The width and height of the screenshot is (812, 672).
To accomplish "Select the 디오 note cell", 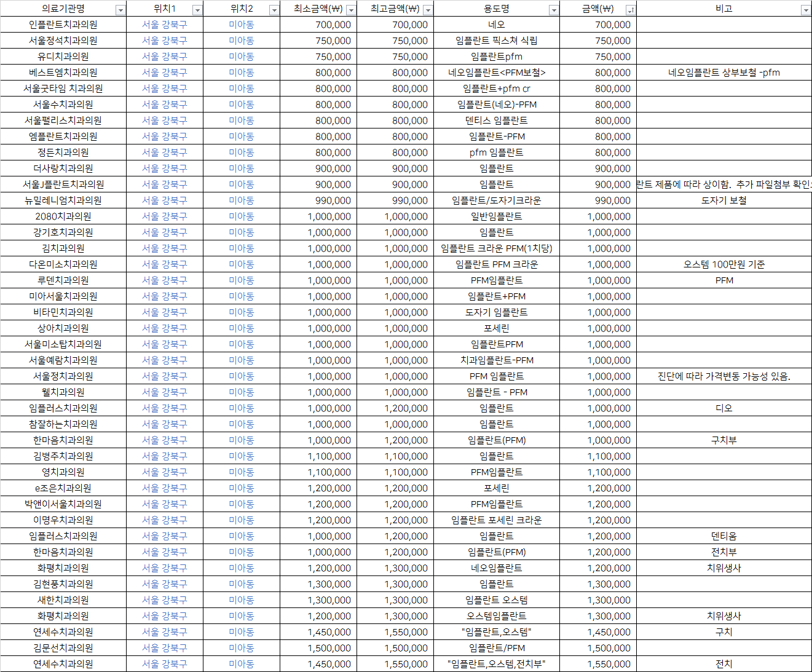I will 724,408.
